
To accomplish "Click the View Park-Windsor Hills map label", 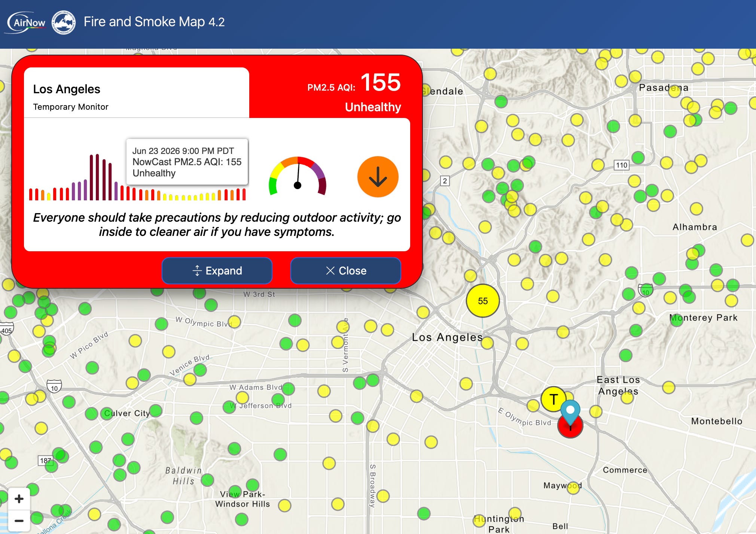I will [x=243, y=499].
